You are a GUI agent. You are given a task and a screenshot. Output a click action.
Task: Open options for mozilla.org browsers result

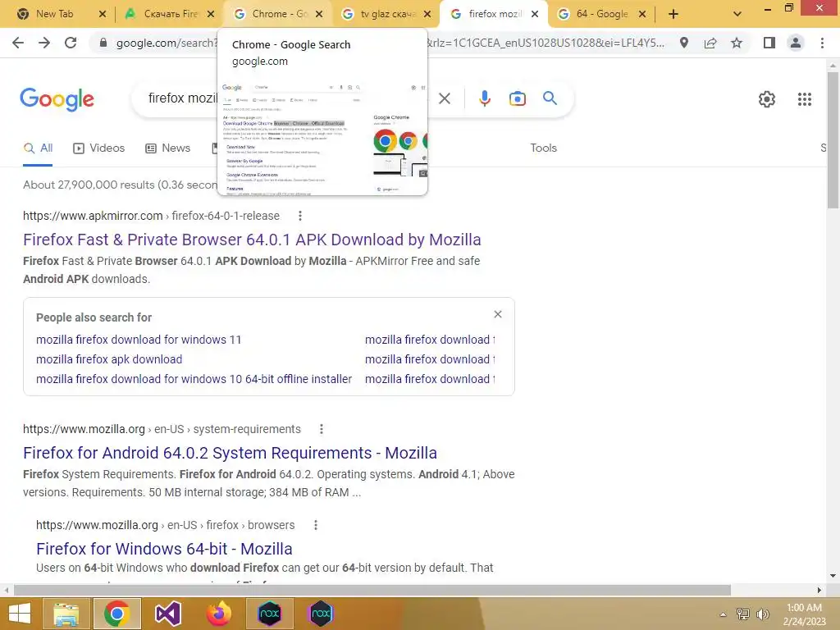(316, 525)
